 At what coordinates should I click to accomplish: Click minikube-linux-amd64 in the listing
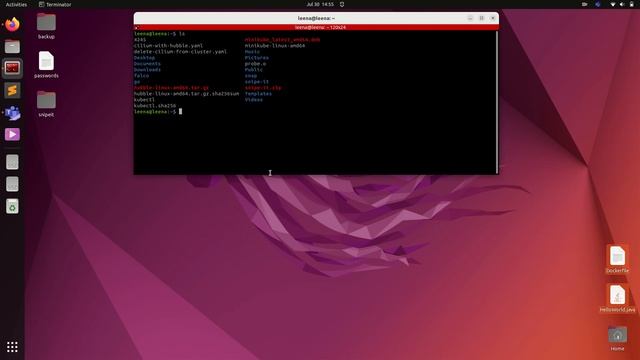click(275, 46)
